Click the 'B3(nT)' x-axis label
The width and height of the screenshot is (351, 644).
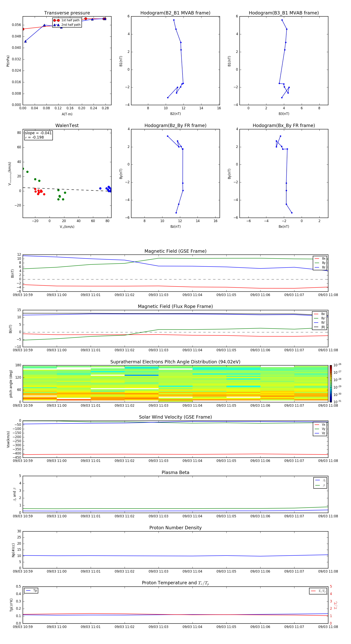(x=284, y=114)
